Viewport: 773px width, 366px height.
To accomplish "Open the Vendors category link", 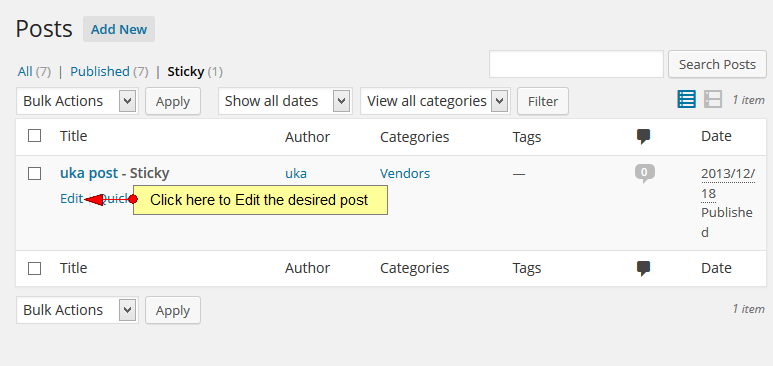I will (405, 174).
